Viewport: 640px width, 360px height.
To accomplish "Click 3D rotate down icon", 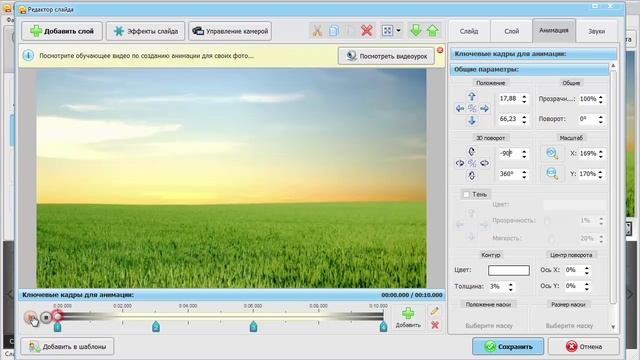I will (x=472, y=176).
